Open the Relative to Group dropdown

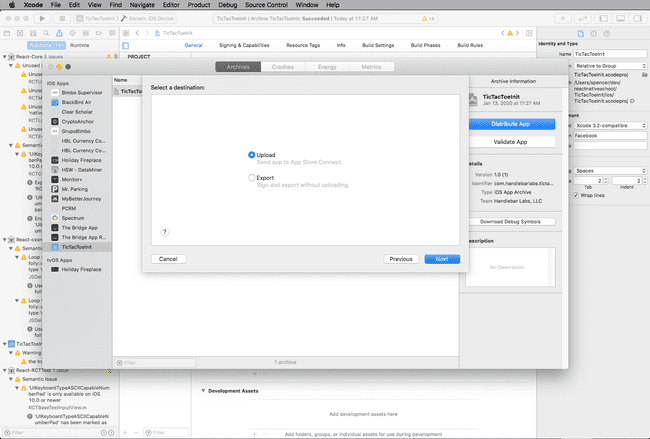coord(610,66)
